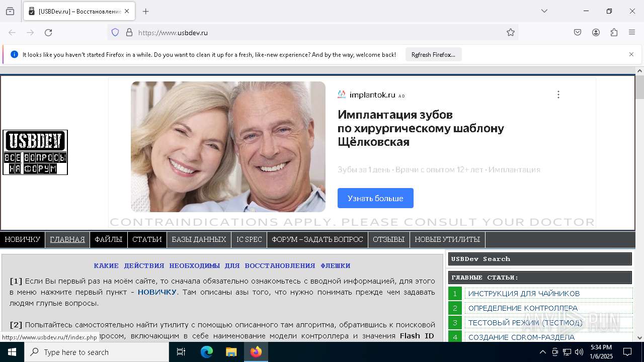Go forward one page
This screenshot has width=644, height=362.
click(30, 33)
